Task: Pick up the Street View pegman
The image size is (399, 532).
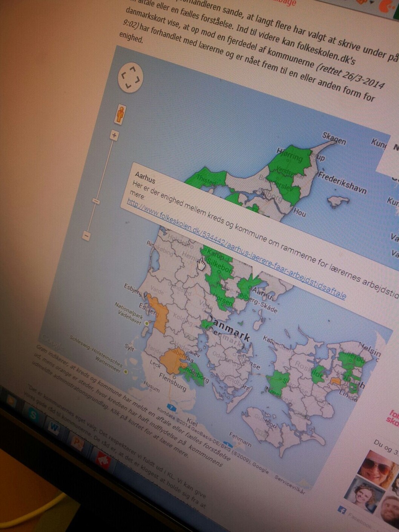Action: (120, 113)
